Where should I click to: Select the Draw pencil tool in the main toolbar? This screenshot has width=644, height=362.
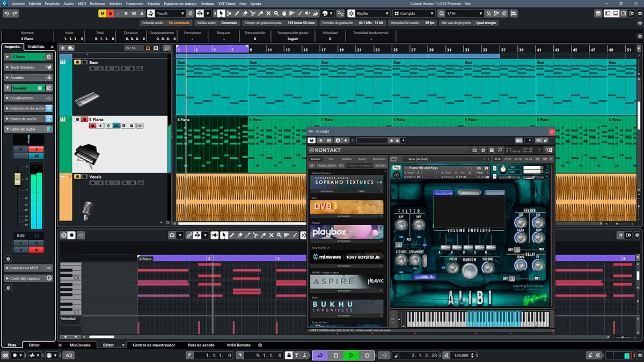click(237, 13)
